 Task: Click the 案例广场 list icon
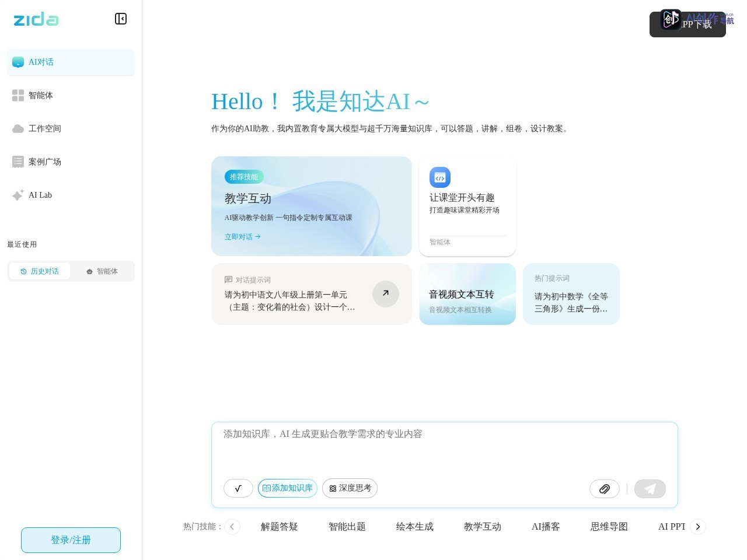tap(18, 162)
